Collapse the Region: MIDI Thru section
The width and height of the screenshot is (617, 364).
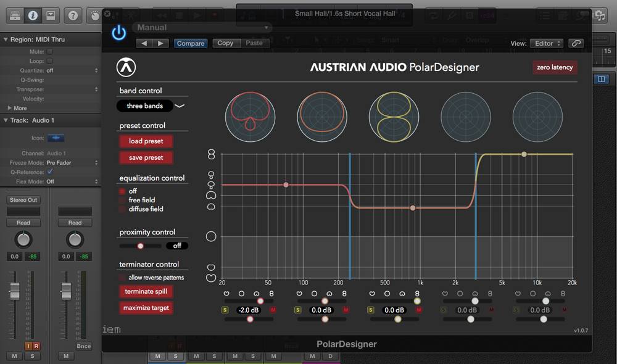pos(6,39)
